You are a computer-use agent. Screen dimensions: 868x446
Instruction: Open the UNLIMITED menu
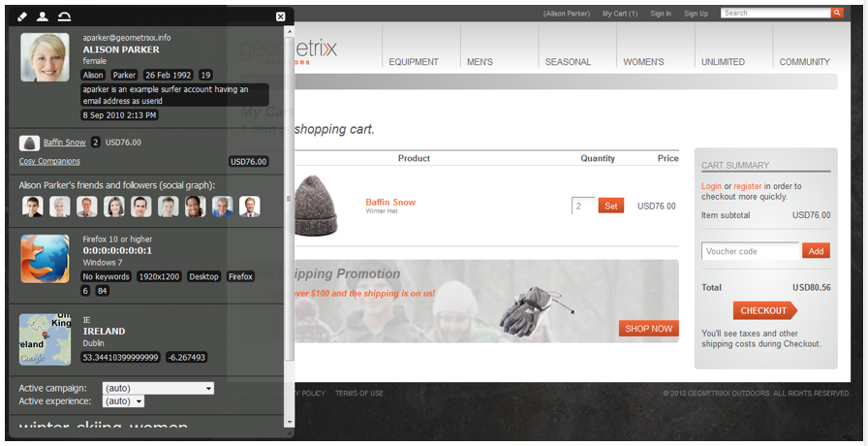click(723, 62)
